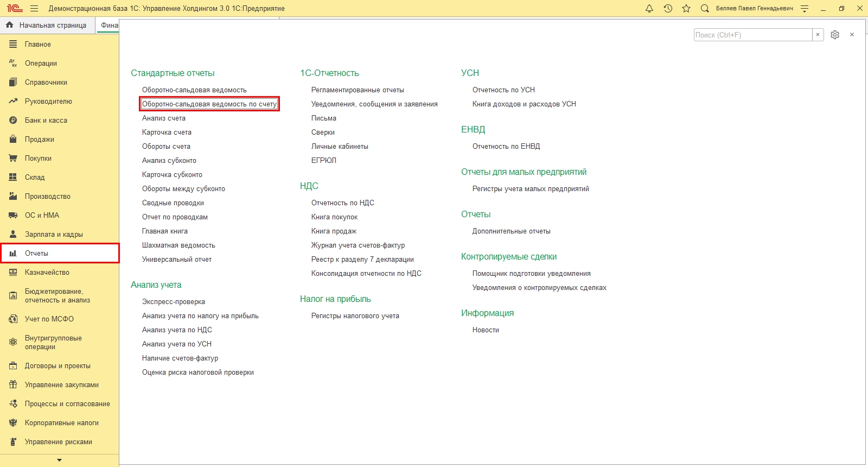This screenshot has width=868, height=467.
Task: Open notifications bell icon
Action: coord(649,8)
